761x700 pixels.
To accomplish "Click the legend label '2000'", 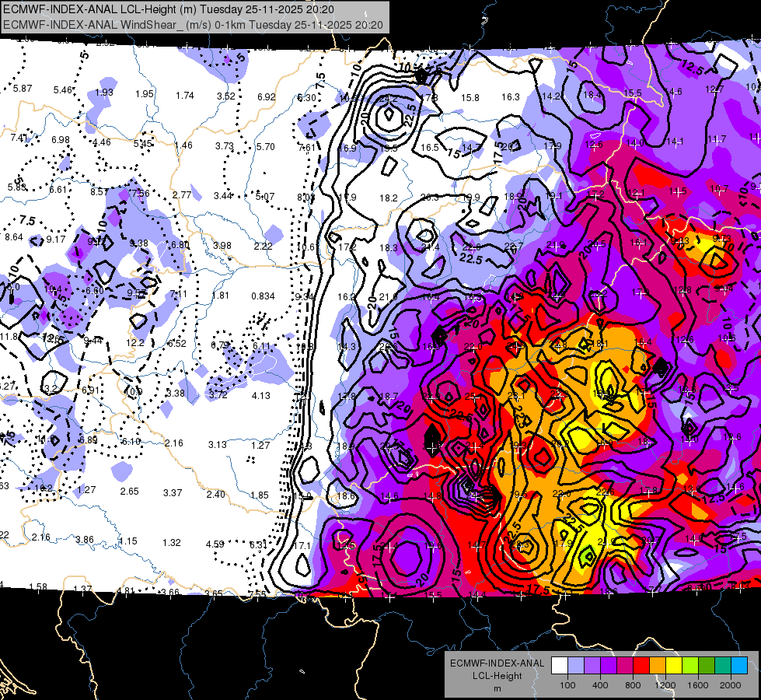I will click(731, 685).
